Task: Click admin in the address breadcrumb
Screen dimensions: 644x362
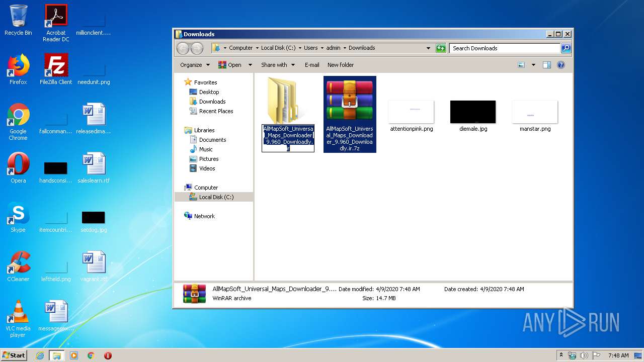Action: click(333, 48)
